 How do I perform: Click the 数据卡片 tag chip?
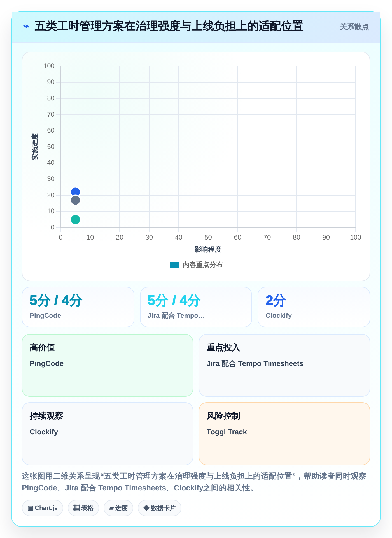[x=160, y=508]
